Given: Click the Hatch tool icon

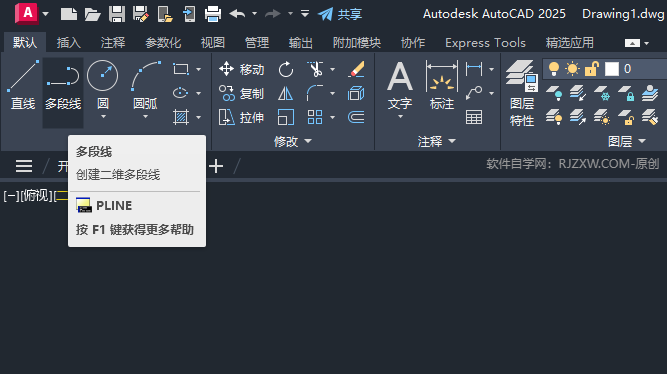Looking at the screenshot, I should point(181,117).
